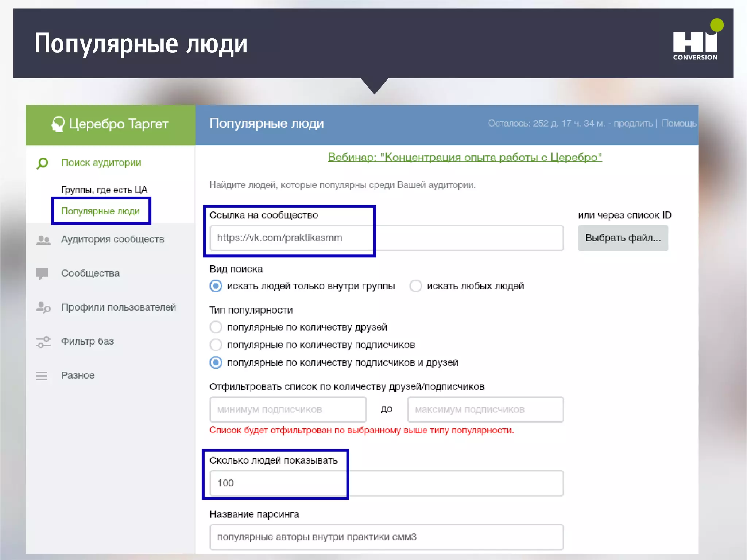747x560 pixels.
Task: Open the Сообщества menu section
Action: coord(90,273)
